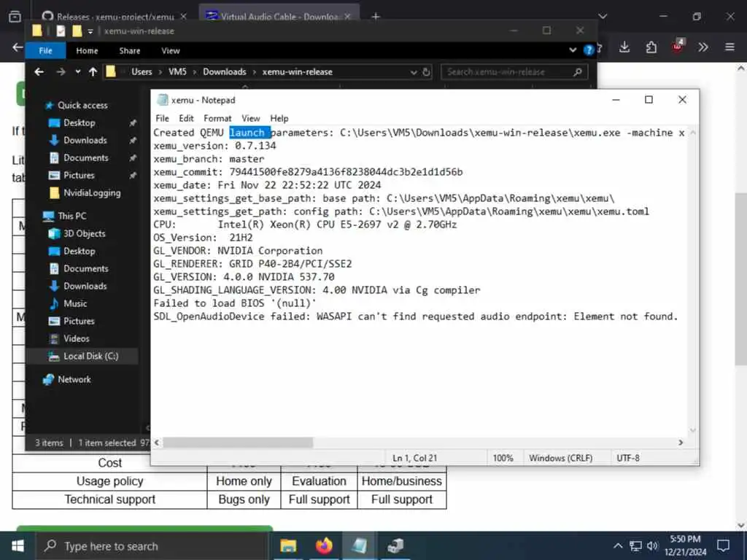The height and width of the screenshot is (560, 747).
Task: Click the Failed to load BIOS line
Action: coord(235,303)
